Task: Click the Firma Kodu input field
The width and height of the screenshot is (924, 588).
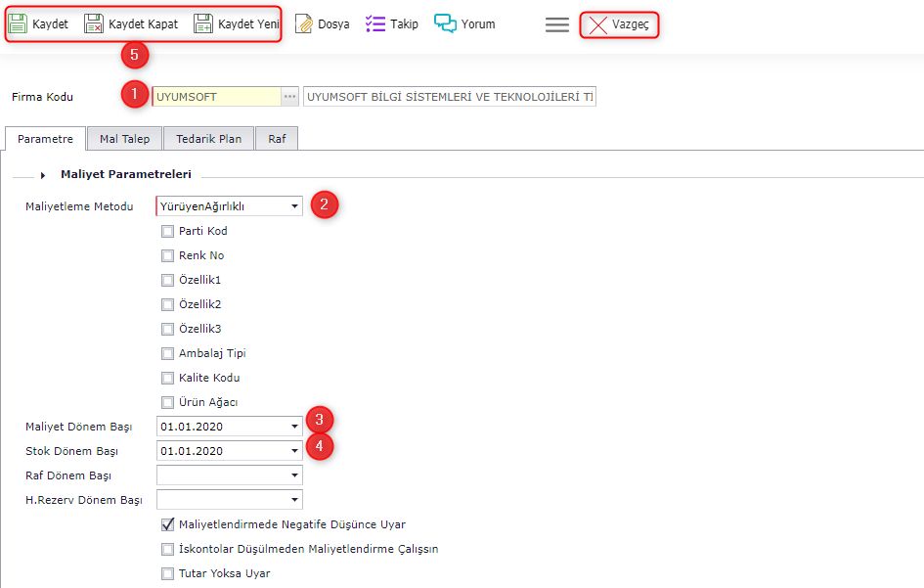Action: [x=215, y=97]
